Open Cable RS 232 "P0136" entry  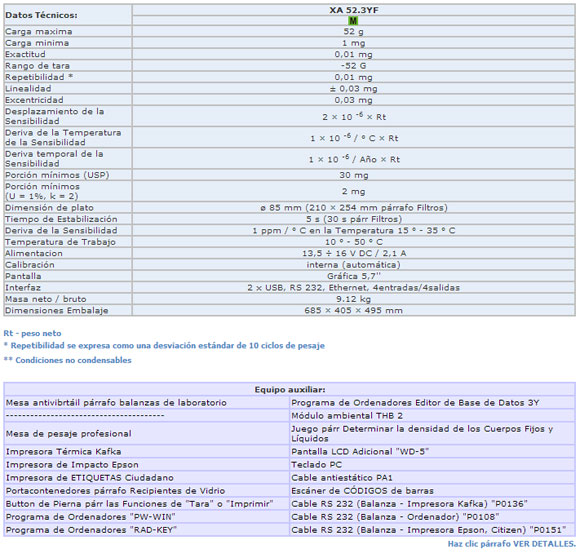409,504
